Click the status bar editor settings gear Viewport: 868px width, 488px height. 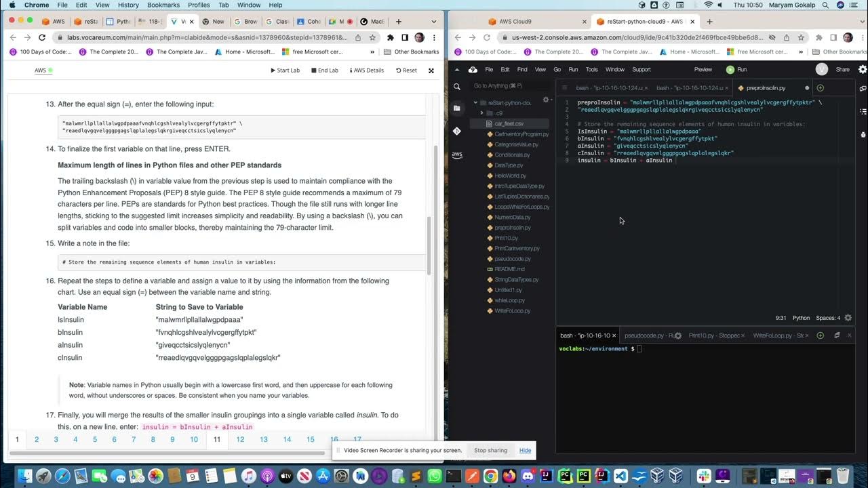click(x=848, y=318)
